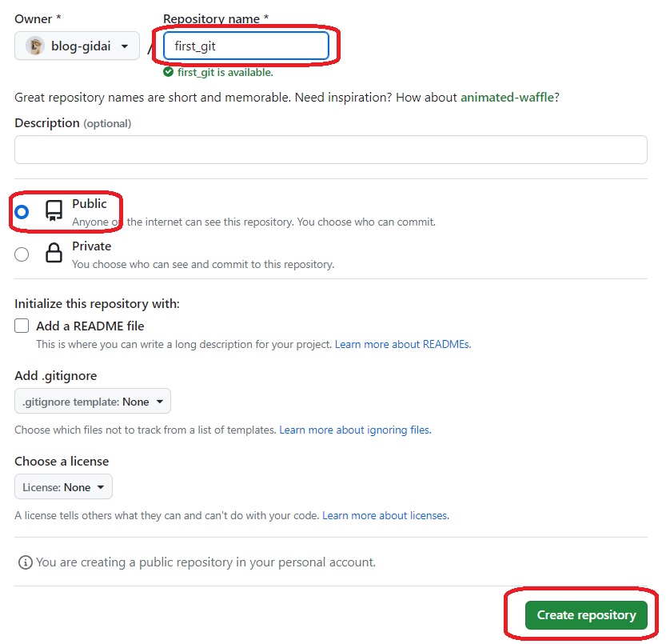Open Learn more about licenses link
The height and width of the screenshot is (644, 666).
click(x=385, y=516)
